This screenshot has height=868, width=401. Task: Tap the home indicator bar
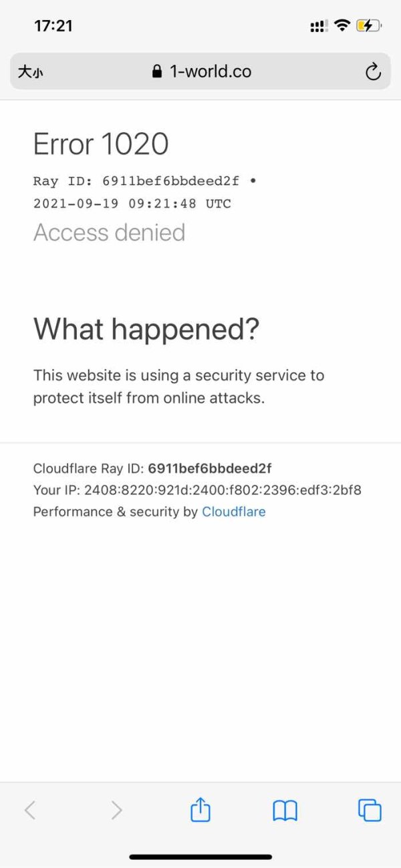[x=200, y=857]
